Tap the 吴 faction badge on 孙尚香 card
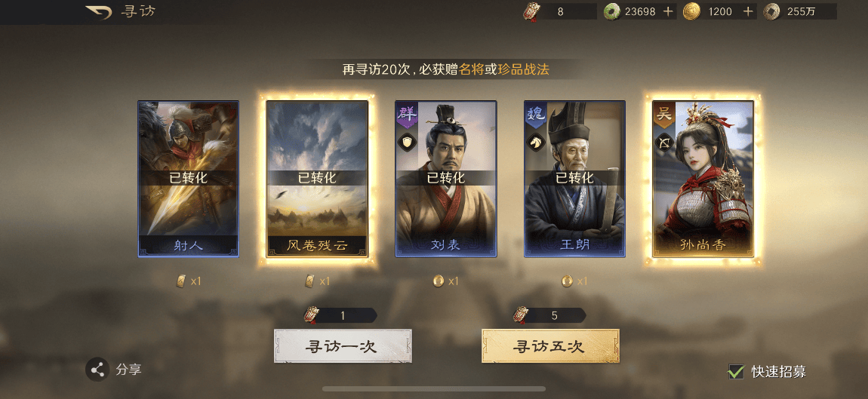 tap(663, 115)
